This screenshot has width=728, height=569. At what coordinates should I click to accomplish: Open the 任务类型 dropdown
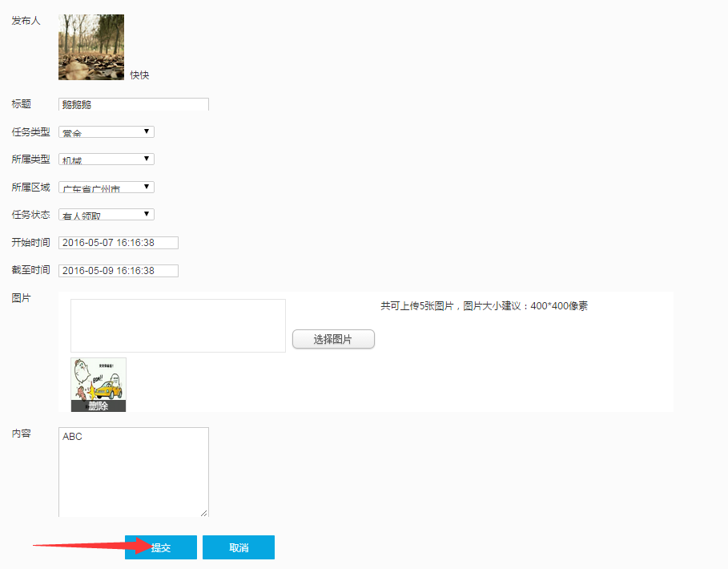106,132
